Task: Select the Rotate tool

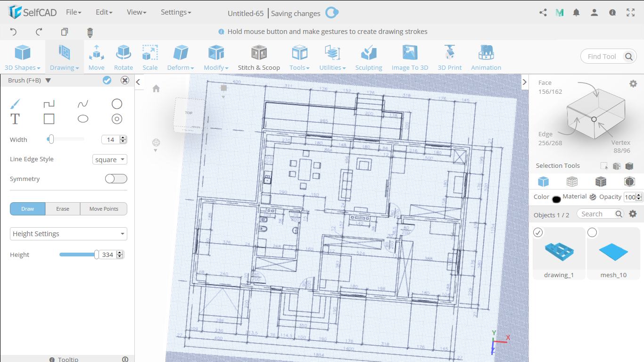Action: click(x=124, y=58)
